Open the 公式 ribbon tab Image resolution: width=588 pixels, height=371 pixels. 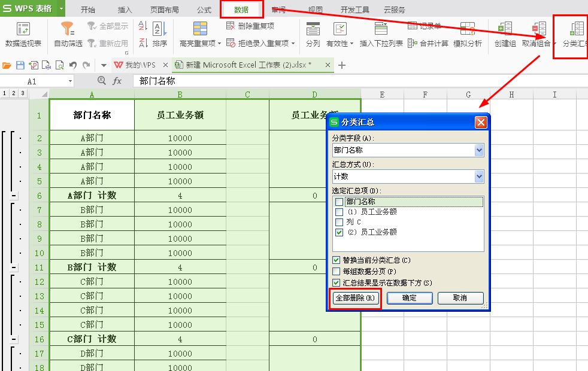204,10
